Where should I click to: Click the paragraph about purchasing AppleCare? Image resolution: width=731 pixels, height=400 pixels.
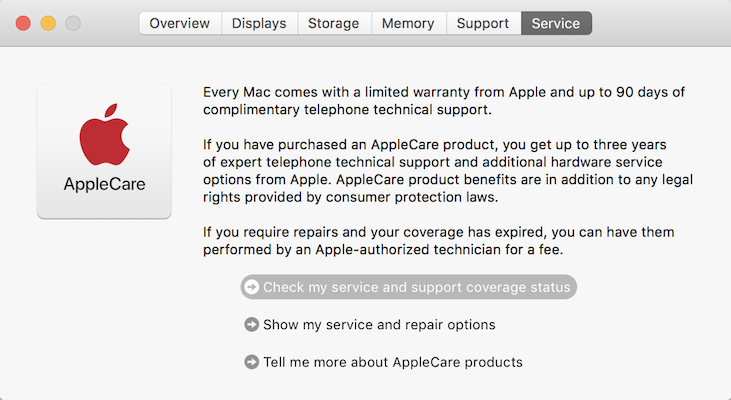pyautogui.click(x=440, y=170)
